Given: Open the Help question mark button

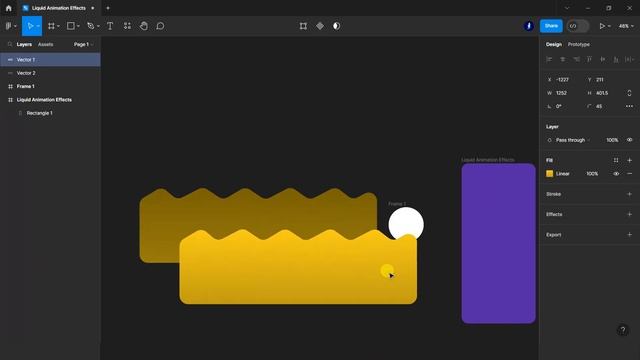Looking at the screenshot, I should click(622, 330).
